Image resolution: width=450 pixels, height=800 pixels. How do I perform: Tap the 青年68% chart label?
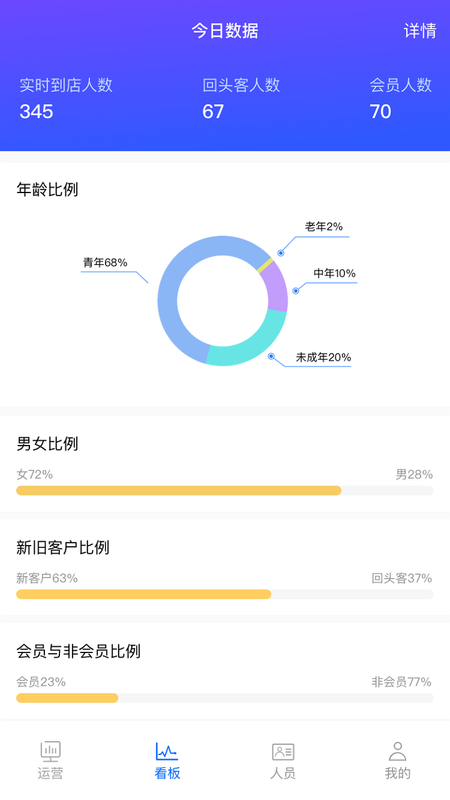(x=105, y=263)
